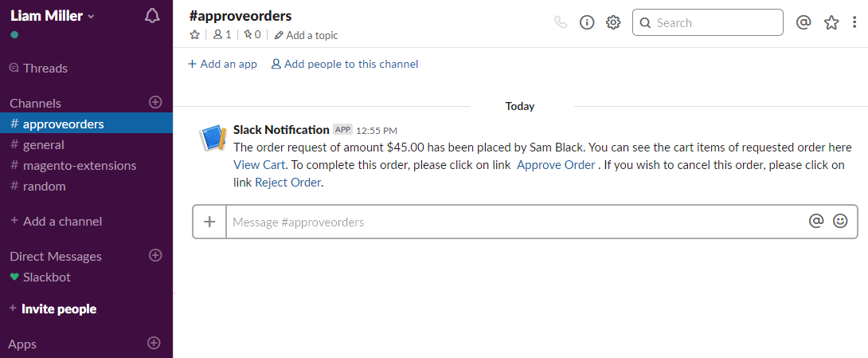The height and width of the screenshot is (358, 868).
Task: Open the more actions vertical dots menu
Action: [854, 22]
